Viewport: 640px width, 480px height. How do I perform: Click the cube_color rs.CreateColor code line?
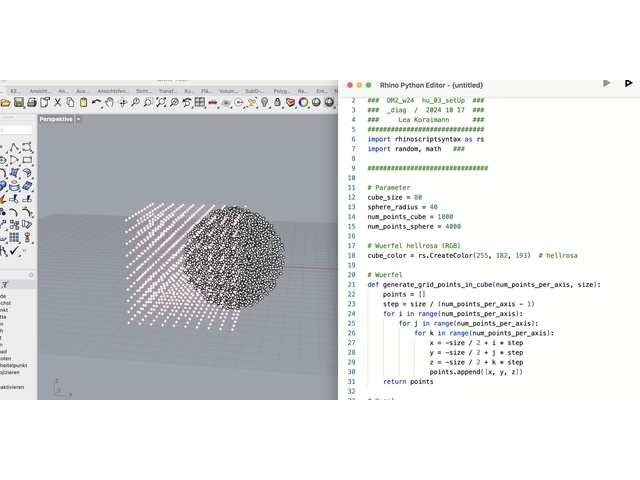[x=472, y=256]
